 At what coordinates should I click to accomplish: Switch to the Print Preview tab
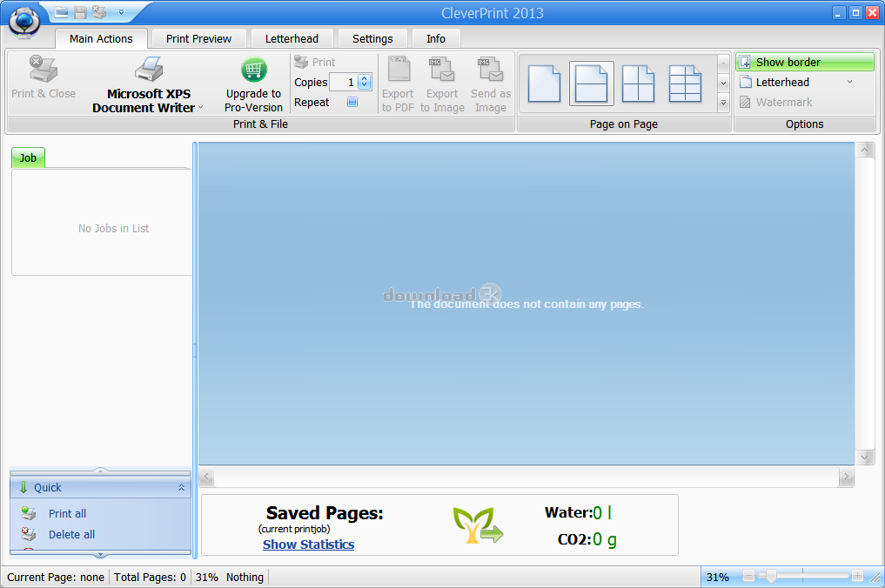(x=198, y=38)
